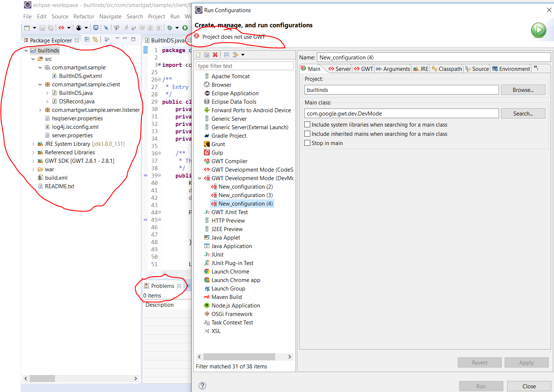Image resolution: width=554 pixels, height=392 pixels.
Task: Open the Navigate menu
Action: [110, 17]
